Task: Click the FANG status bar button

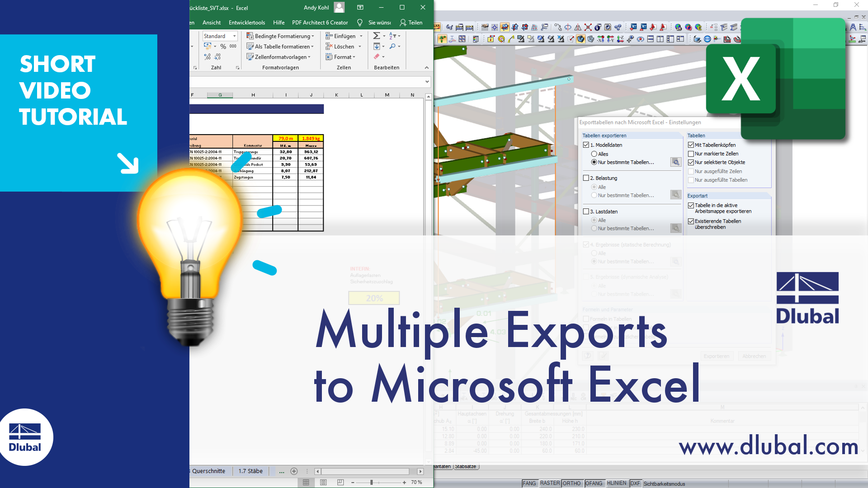Action: tap(529, 483)
